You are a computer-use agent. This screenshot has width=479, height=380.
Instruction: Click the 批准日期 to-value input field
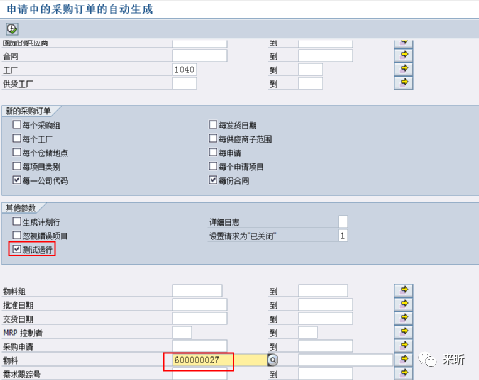(325, 305)
